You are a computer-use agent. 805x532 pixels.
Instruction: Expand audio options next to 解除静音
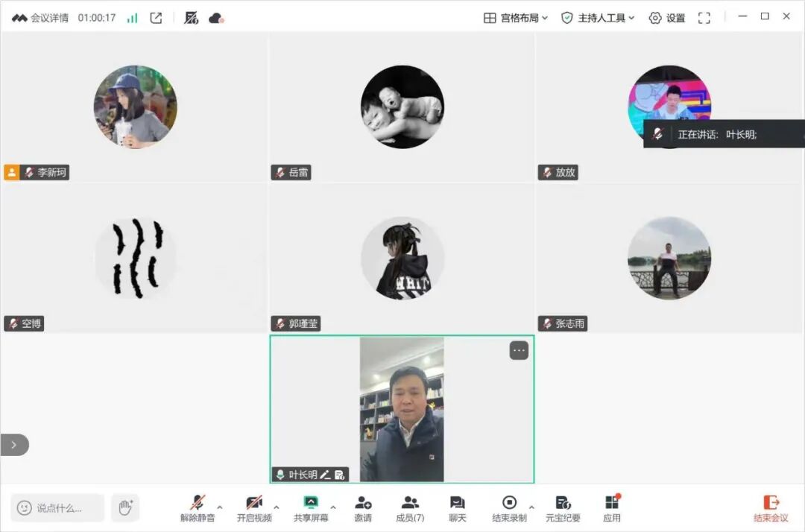pos(220,507)
